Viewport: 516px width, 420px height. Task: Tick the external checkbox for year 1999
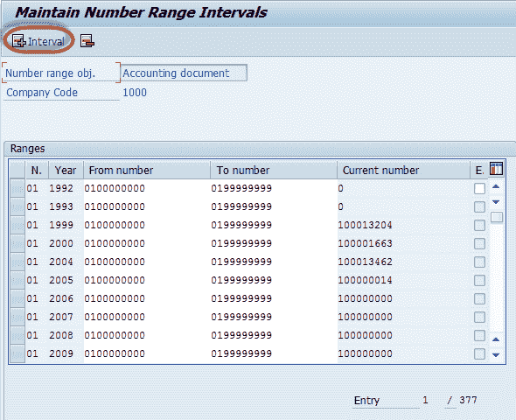click(x=479, y=226)
